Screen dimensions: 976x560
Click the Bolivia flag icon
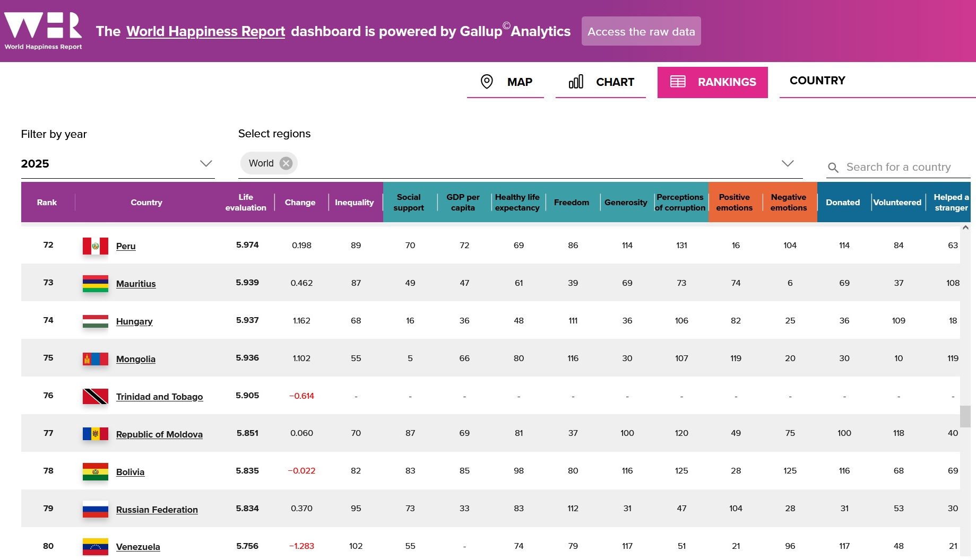tap(96, 471)
